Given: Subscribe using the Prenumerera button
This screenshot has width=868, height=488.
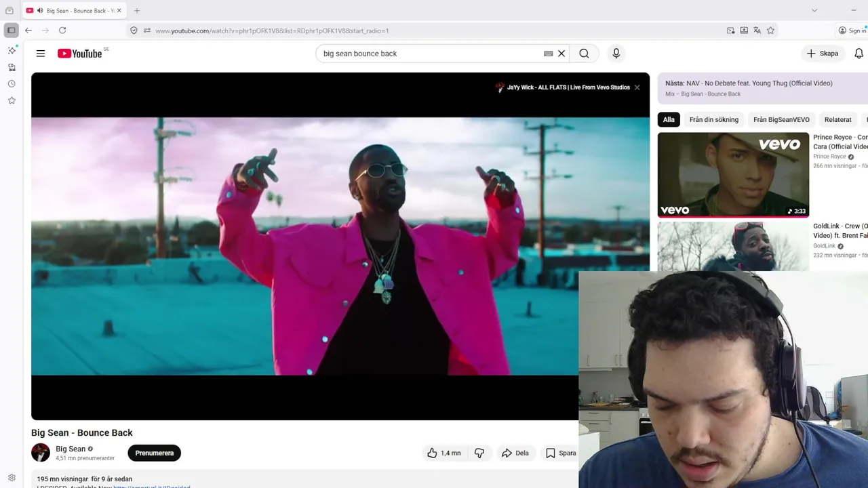Looking at the screenshot, I should coord(154,453).
